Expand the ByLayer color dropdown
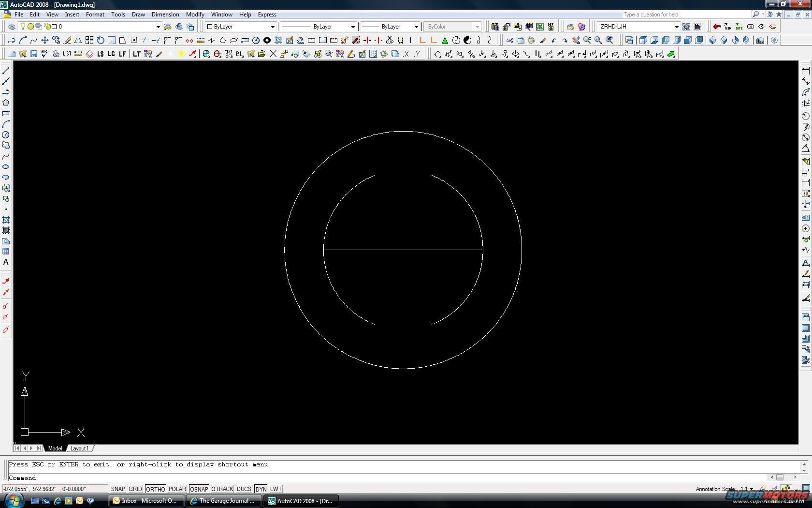 [x=272, y=27]
